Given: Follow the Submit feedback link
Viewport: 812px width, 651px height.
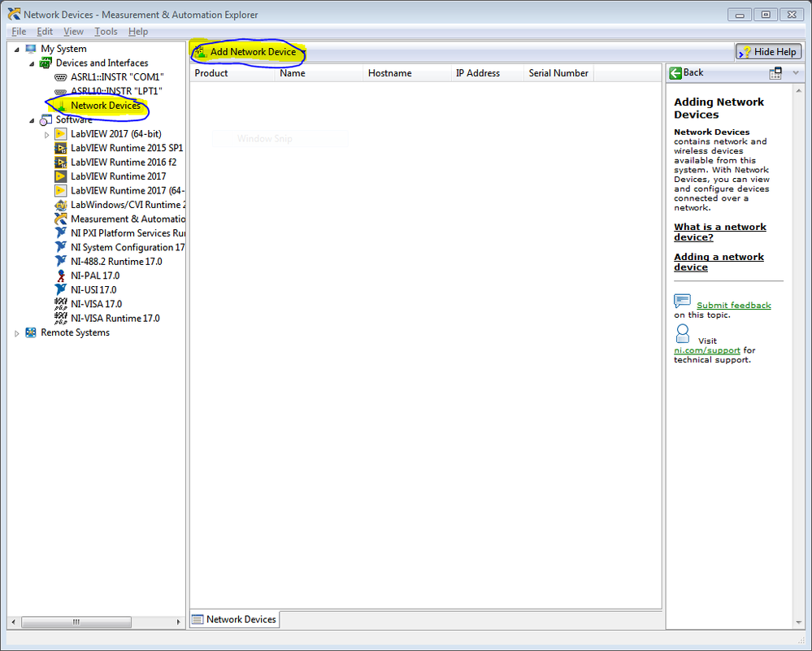Looking at the screenshot, I should [x=734, y=306].
